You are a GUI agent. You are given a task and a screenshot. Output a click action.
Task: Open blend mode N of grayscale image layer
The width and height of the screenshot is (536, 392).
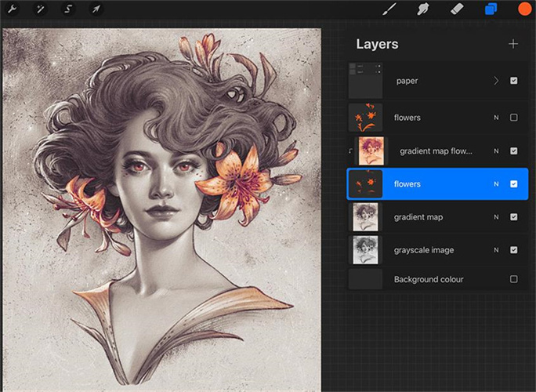[496, 250]
